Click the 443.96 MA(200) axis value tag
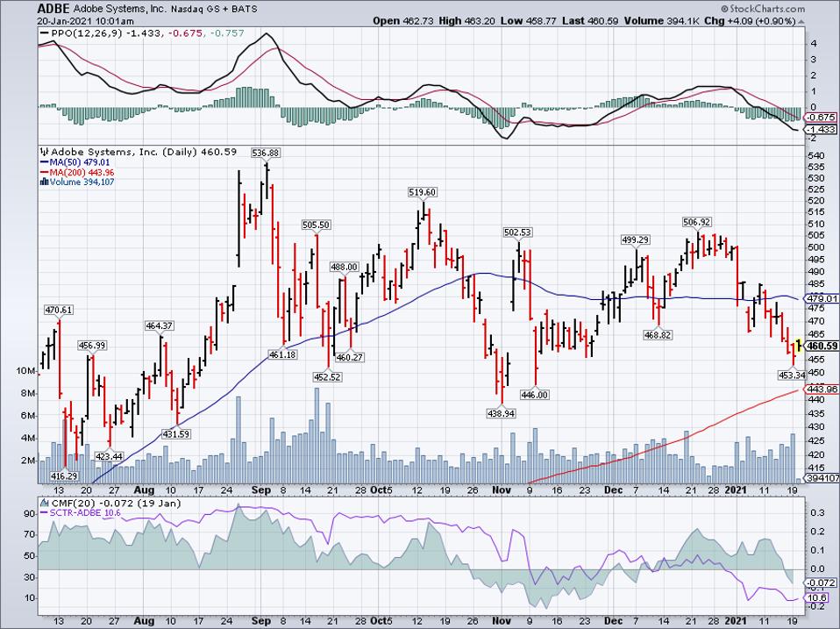840x629 pixels. coord(822,390)
